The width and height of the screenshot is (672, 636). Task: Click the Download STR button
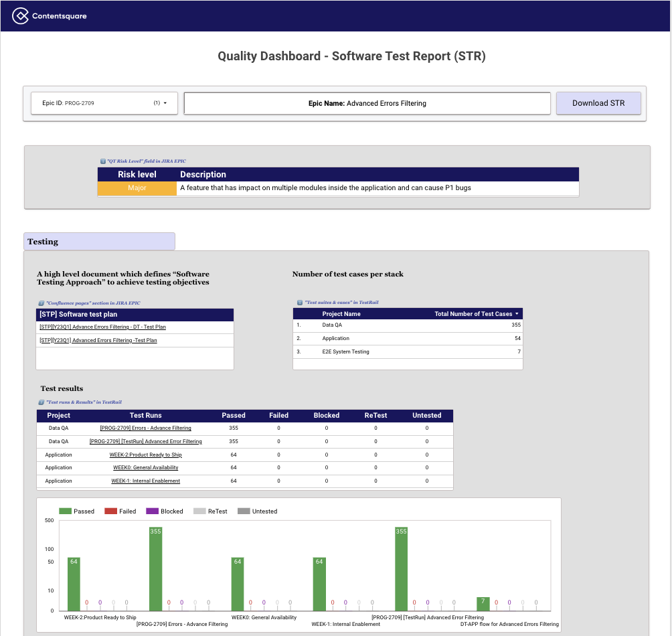point(598,102)
